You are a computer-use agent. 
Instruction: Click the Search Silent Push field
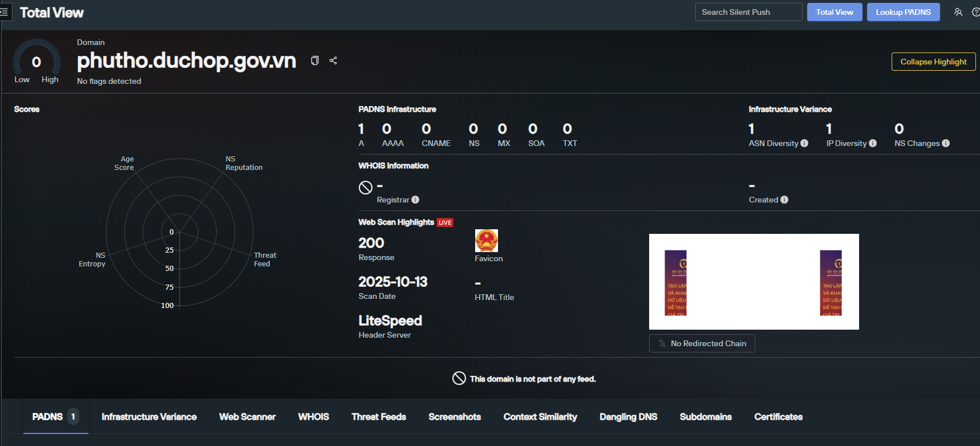coord(748,12)
